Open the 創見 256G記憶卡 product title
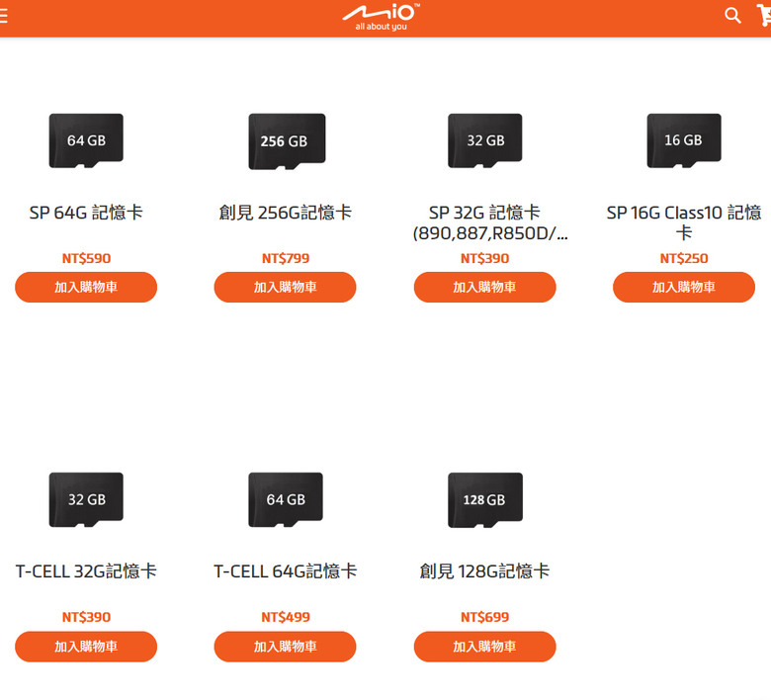Image resolution: width=771 pixels, height=700 pixels. click(286, 213)
